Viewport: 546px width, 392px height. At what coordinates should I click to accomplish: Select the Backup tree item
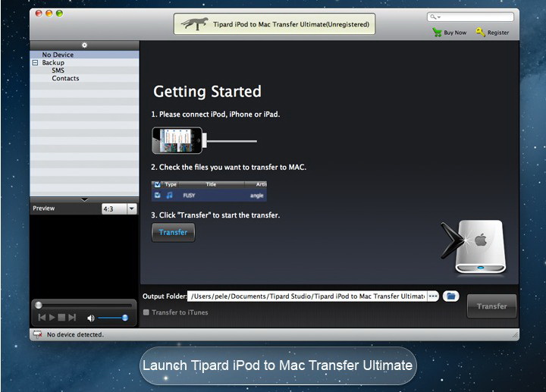point(53,63)
